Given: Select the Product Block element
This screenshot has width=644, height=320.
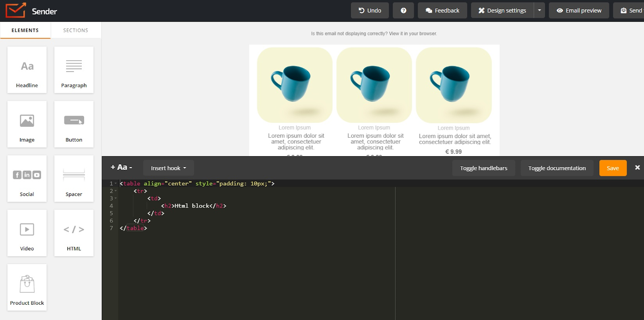Looking at the screenshot, I should click(27, 287).
